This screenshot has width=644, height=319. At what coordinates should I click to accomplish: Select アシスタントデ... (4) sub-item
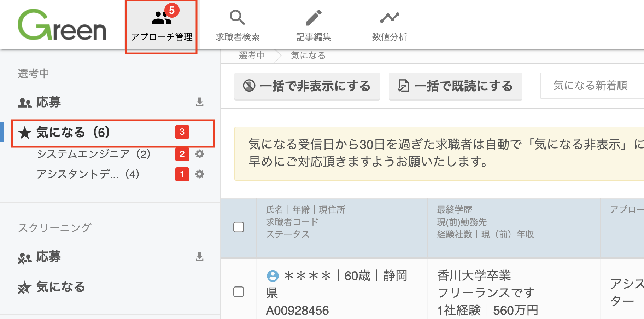(88, 174)
